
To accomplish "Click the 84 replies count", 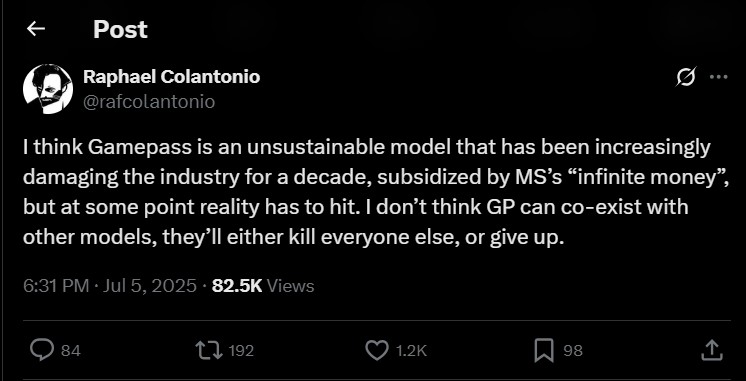I will coord(71,351).
